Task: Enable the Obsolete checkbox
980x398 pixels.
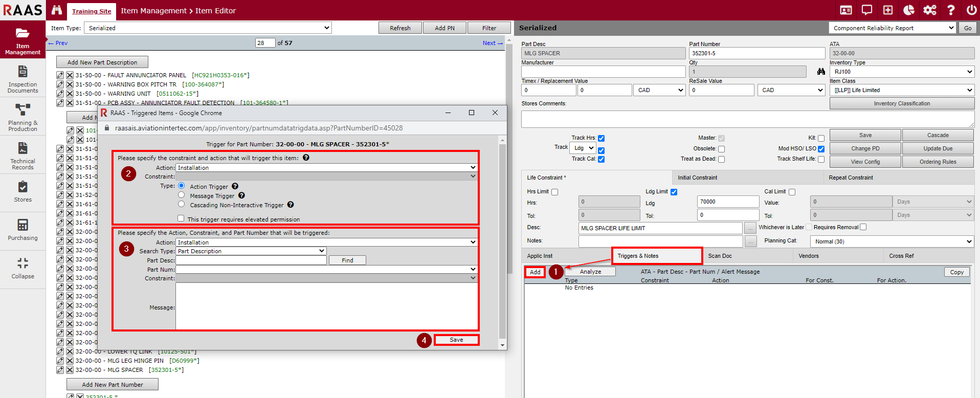Action: point(721,149)
